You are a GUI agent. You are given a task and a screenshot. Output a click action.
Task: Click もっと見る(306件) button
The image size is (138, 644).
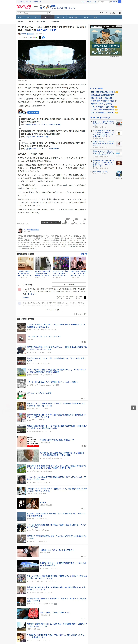[x=52, y=310]
